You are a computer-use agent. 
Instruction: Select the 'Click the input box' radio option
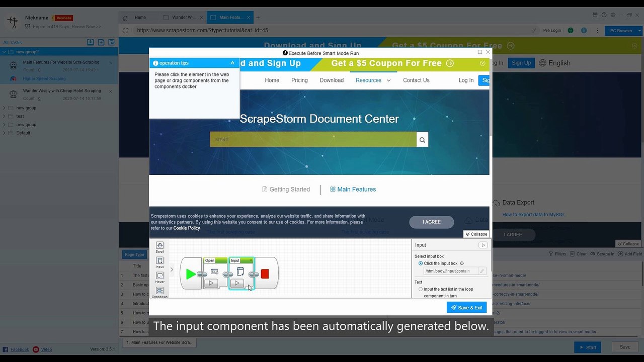[x=421, y=263]
